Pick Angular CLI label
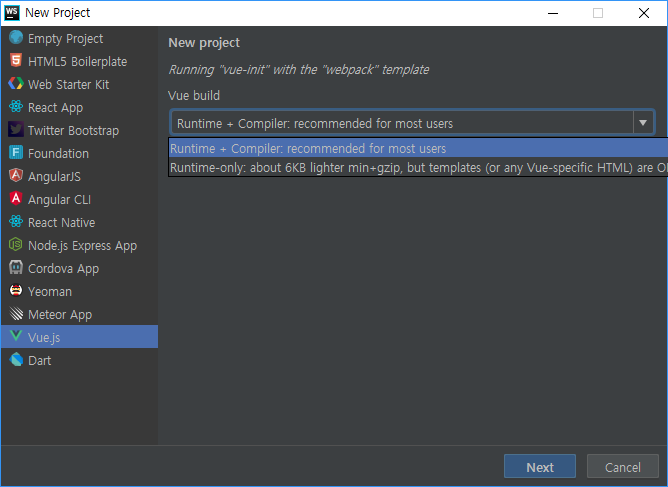Viewport: 668px width, 487px height. click(x=59, y=200)
